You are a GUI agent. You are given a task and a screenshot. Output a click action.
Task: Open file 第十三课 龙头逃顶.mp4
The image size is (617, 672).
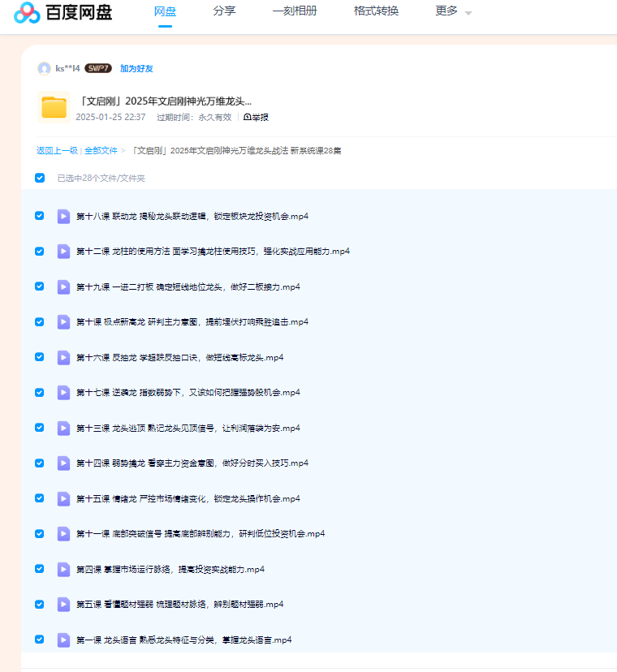(188, 429)
